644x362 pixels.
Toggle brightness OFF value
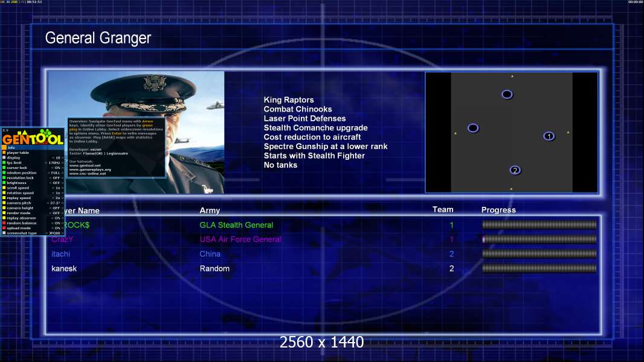click(x=56, y=183)
